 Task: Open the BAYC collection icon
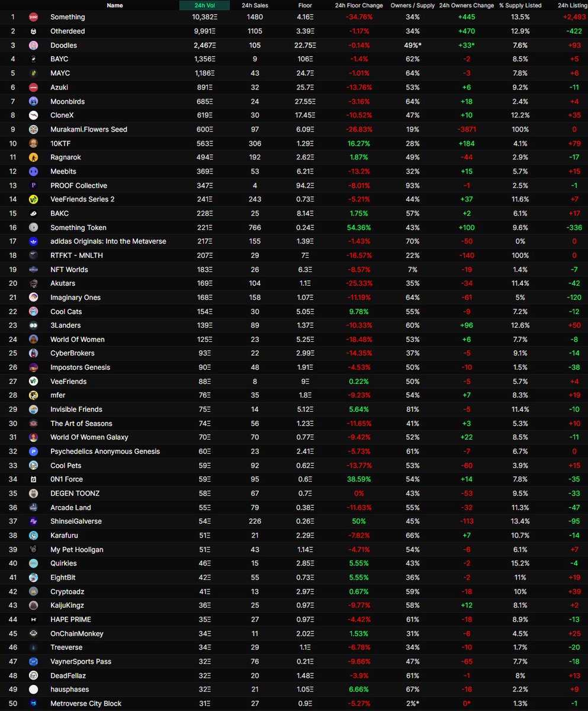pyautogui.click(x=34, y=59)
